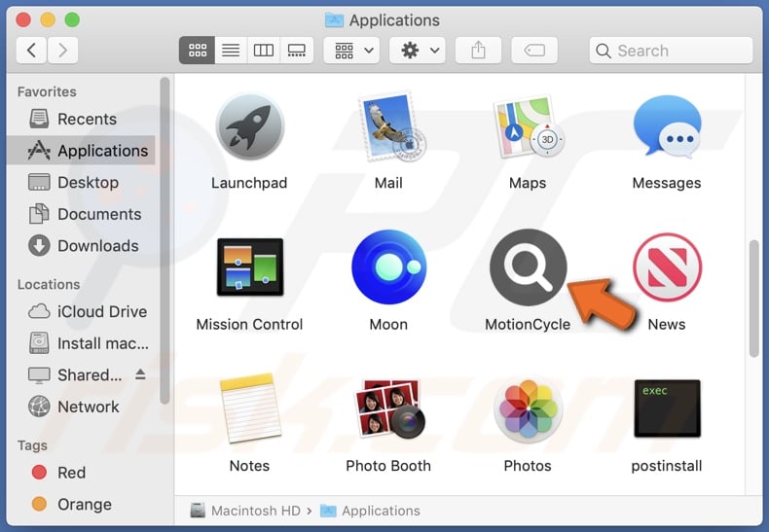
Task: Open the Launchpad app icon
Action: (249, 126)
